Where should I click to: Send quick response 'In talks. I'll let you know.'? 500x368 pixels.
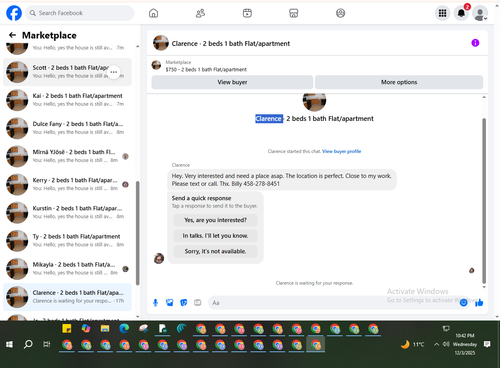click(215, 236)
